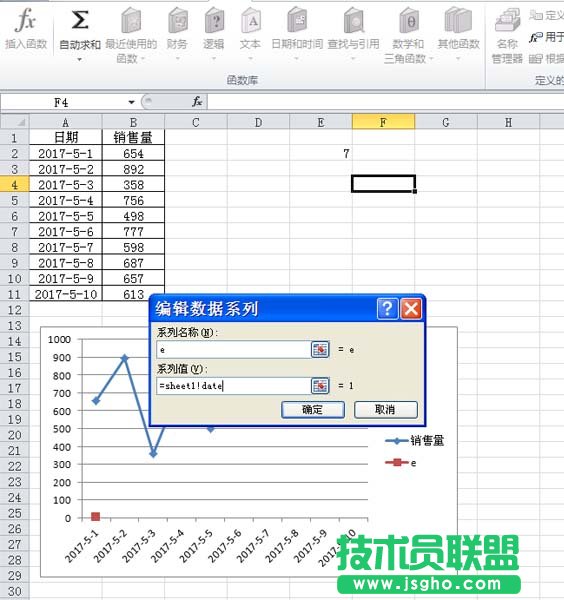Click cell B4 with value 358

coord(133,184)
